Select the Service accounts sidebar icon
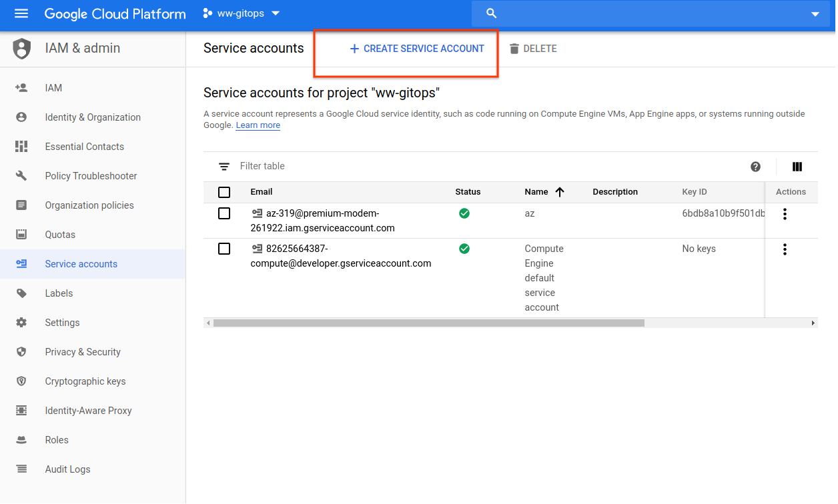 point(22,263)
